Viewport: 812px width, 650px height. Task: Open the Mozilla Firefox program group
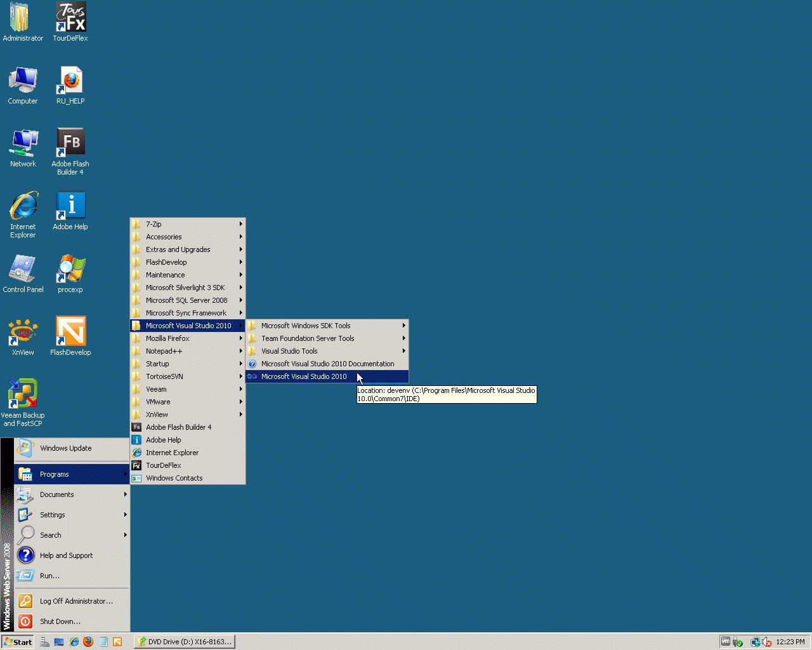click(x=188, y=338)
